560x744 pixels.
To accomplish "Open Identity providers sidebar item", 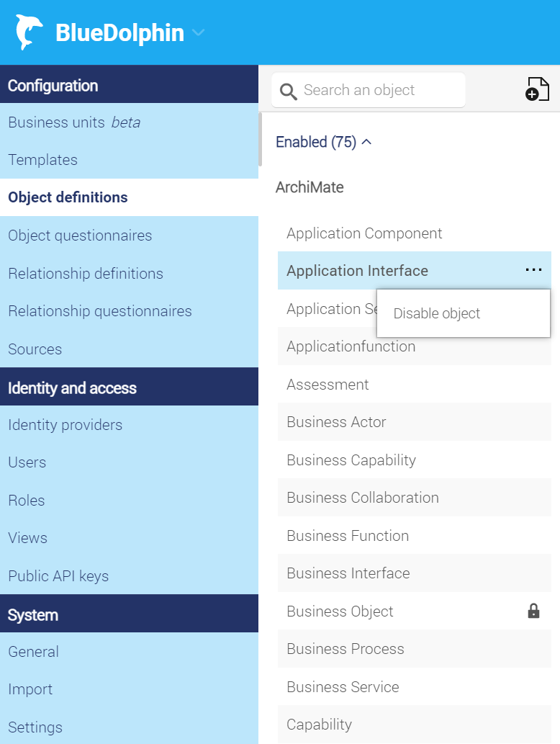I will pos(129,425).
